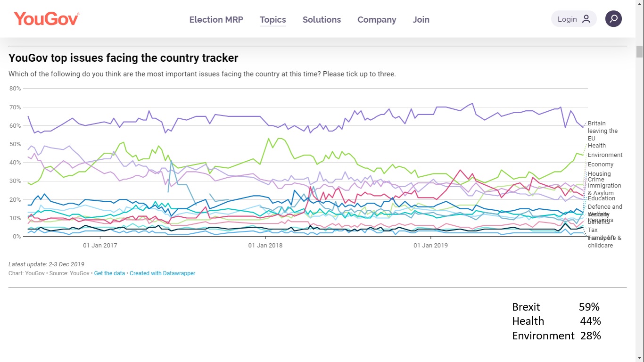Click the 'Housing' legend label
Viewport: 644px width, 362px height.
[x=599, y=174]
